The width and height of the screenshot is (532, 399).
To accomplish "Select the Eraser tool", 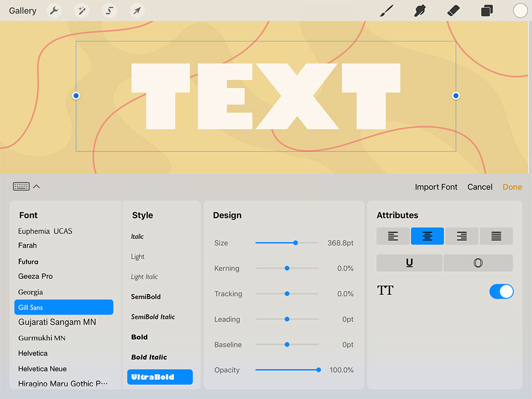I will click(453, 10).
